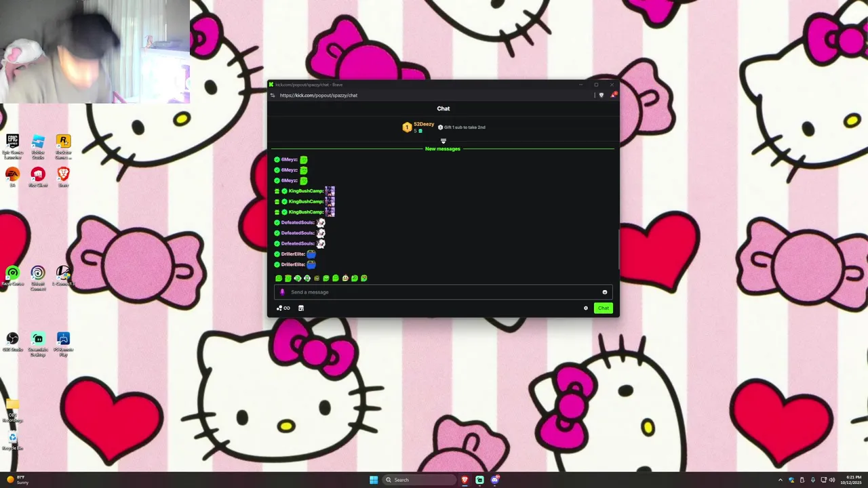Click username 6Meyz in first chat message

(x=290, y=160)
